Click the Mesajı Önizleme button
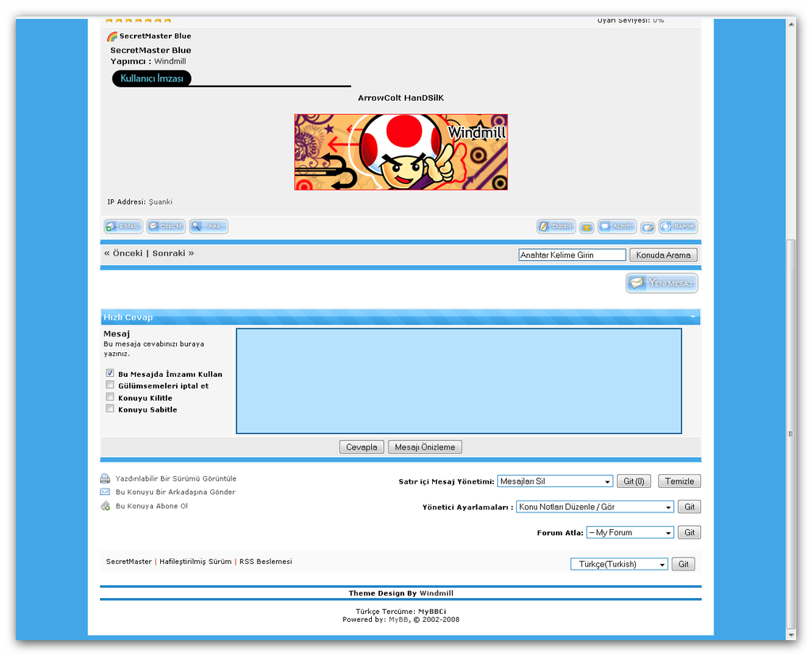Viewport: 812px width, 656px height. (425, 447)
